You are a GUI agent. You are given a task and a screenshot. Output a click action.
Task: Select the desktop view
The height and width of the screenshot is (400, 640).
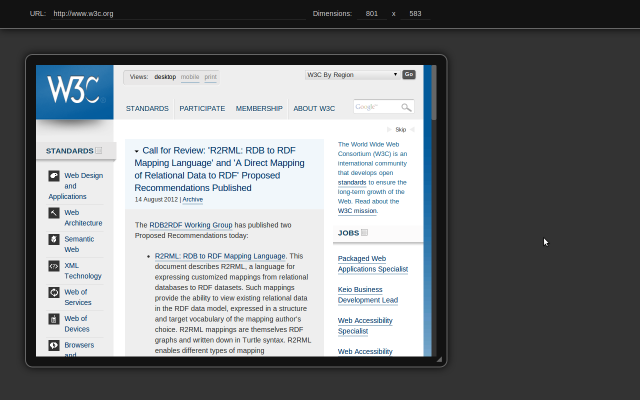pyautogui.click(x=165, y=77)
